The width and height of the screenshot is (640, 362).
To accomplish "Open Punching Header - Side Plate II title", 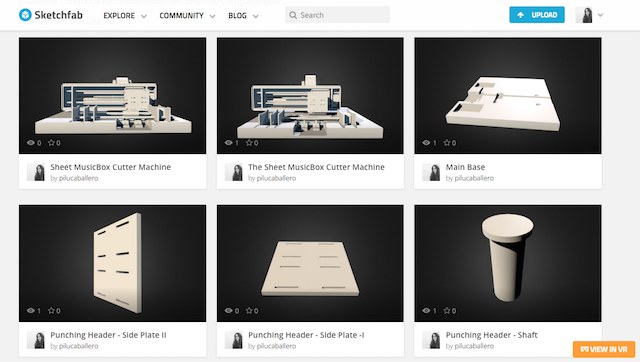I will [x=108, y=335].
